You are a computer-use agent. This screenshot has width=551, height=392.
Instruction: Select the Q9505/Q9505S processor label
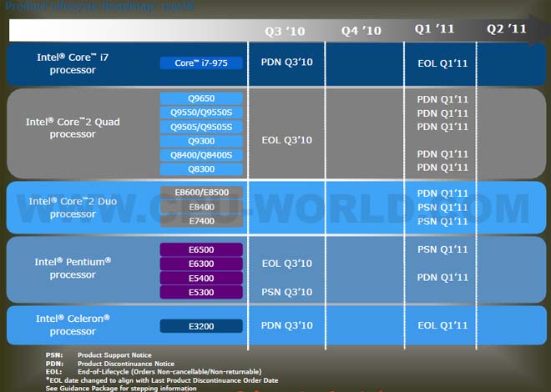[x=201, y=127]
